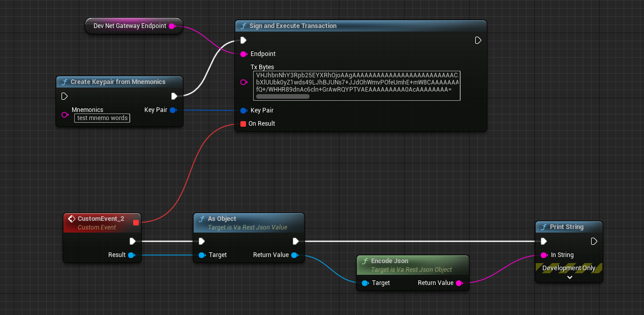
Task: Click the Encode Json Return Value pin
Action: pyautogui.click(x=459, y=283)
